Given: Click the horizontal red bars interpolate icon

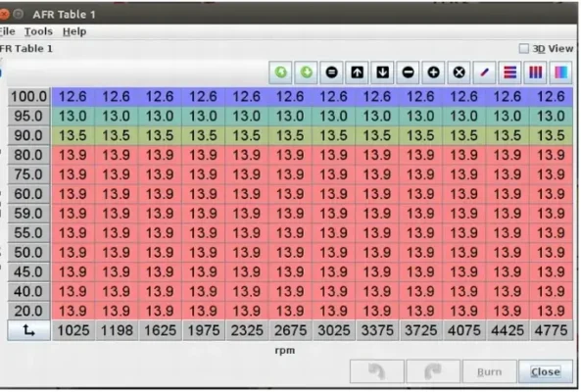Looking at the screenshot, I should click(x=509, y=73).
